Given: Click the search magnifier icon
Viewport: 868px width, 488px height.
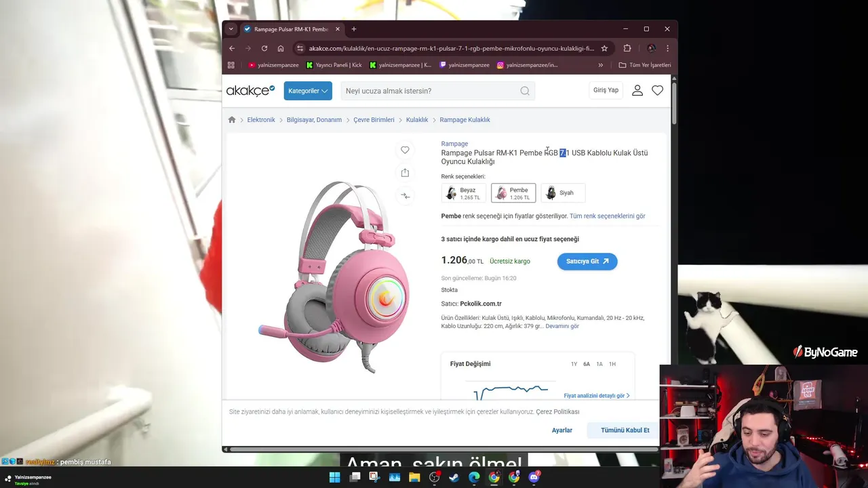Looking at the screenshot, I should [525, 91].
